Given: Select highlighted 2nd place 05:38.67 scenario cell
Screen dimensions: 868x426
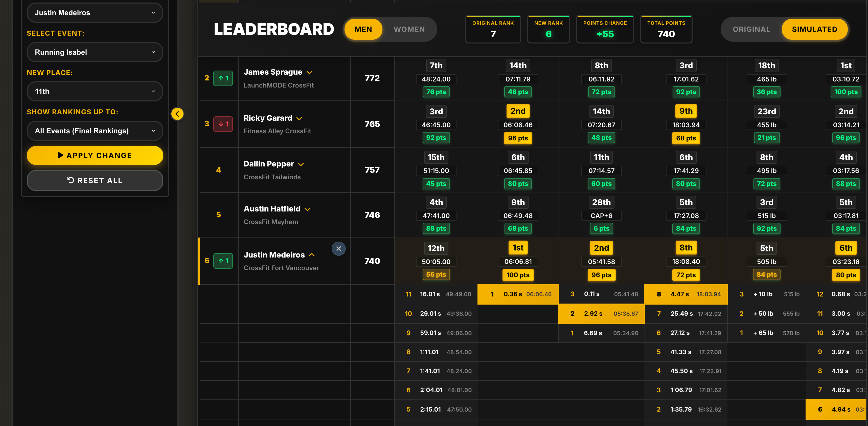Looking at the screenshot, I should click(601, 314).
